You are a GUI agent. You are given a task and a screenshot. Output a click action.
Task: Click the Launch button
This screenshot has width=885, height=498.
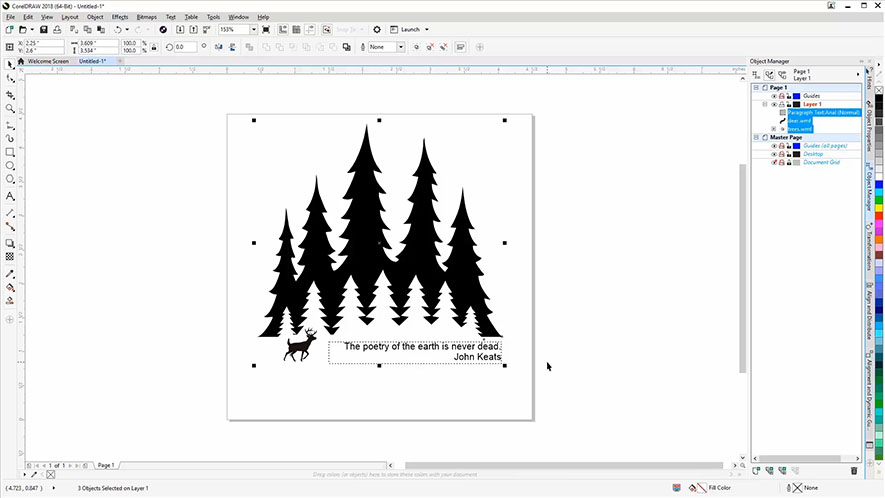410,30
